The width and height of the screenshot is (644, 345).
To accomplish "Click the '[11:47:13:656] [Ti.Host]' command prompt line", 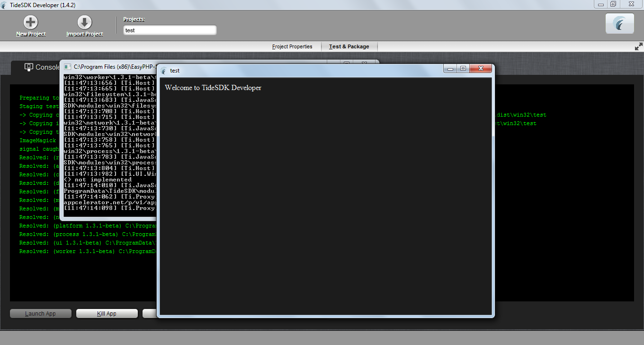I will coord(109,82).
